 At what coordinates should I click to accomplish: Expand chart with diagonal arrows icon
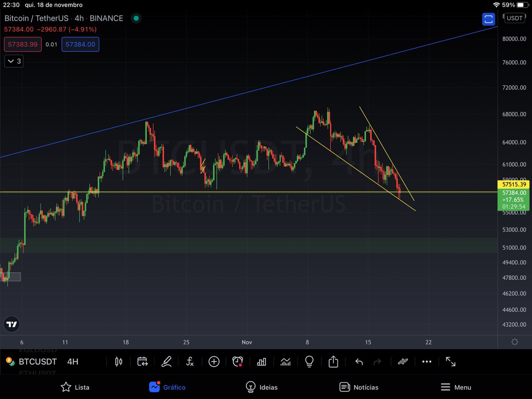pos(450,362)
